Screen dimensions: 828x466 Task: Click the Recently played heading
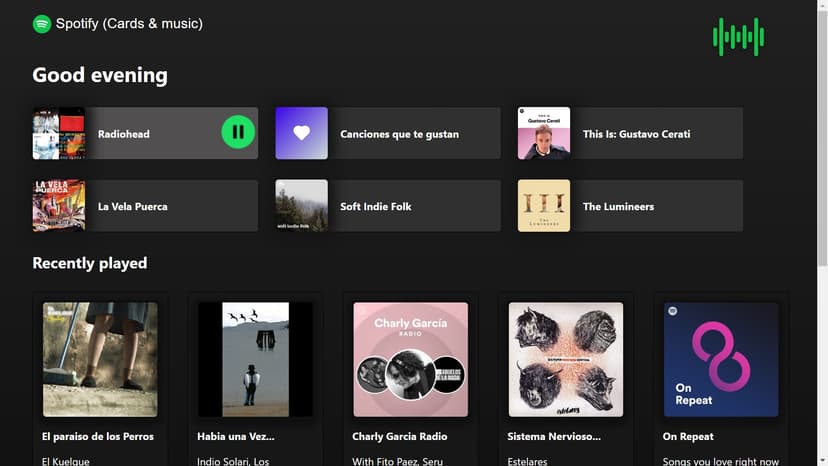(x=90, y=263)
